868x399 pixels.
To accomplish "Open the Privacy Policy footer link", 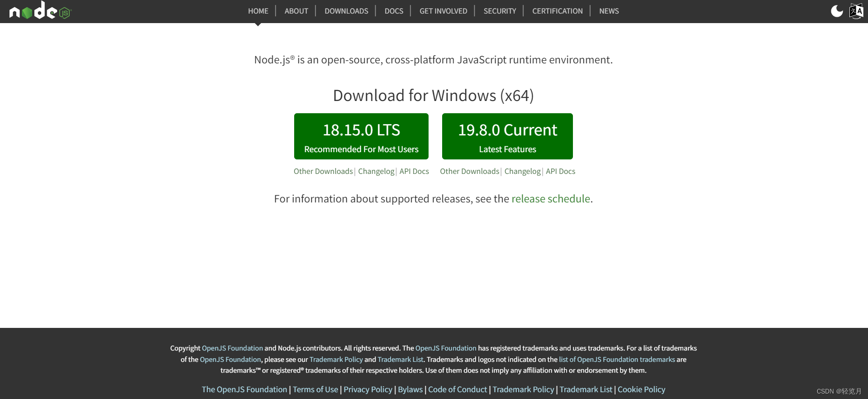I will point(368,389).
